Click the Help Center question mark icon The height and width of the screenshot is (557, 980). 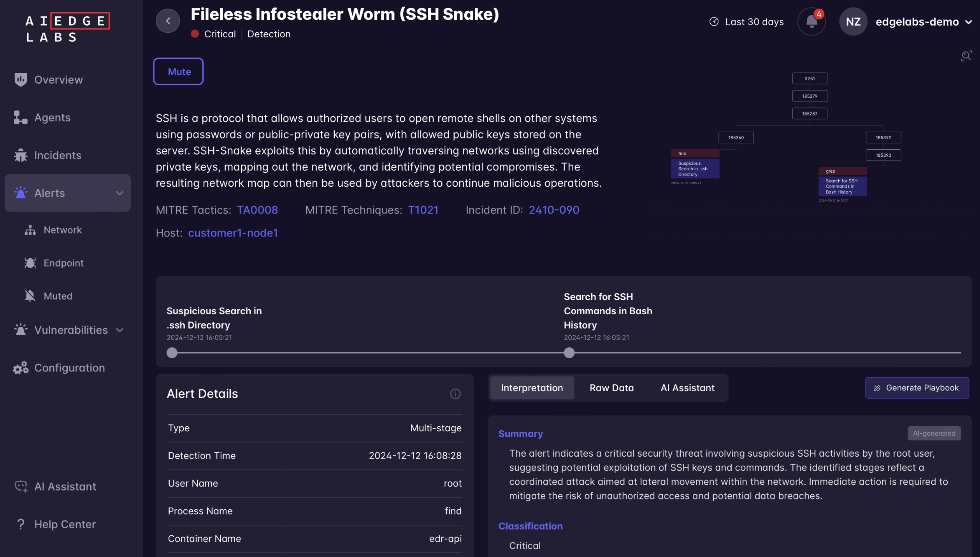(21, 524)
